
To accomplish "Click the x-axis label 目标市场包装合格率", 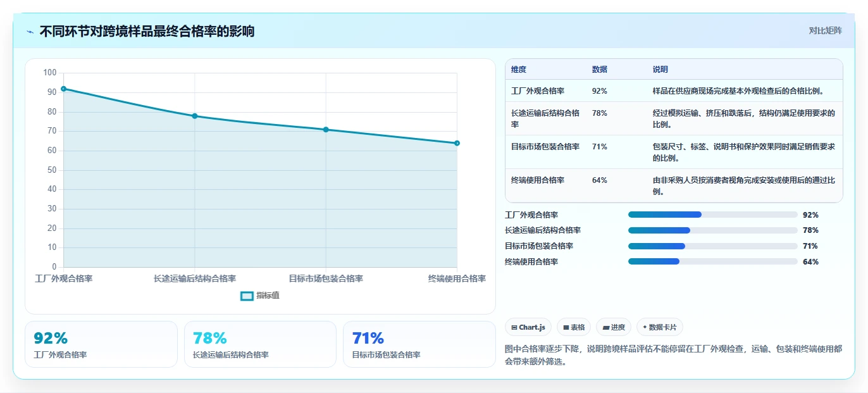I will pos(326,278).
